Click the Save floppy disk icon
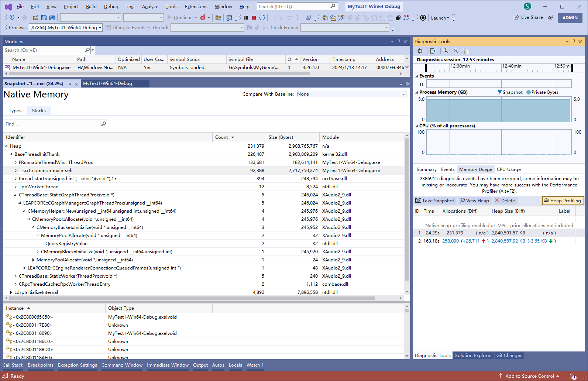This screenshot has height=381, width=588. (x=44, y=17)
